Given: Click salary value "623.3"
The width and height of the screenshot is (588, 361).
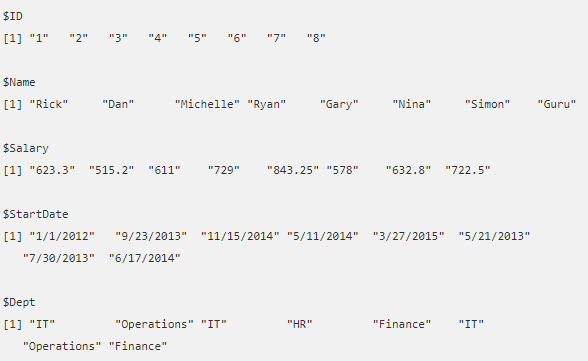Looking at the screenshot, I should click(52, 170).
